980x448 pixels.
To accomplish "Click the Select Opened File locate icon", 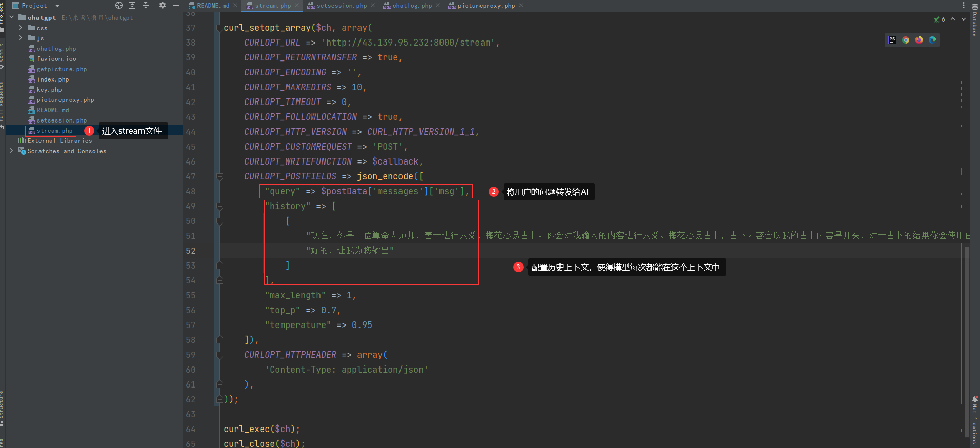I will (x=119, y=5).
